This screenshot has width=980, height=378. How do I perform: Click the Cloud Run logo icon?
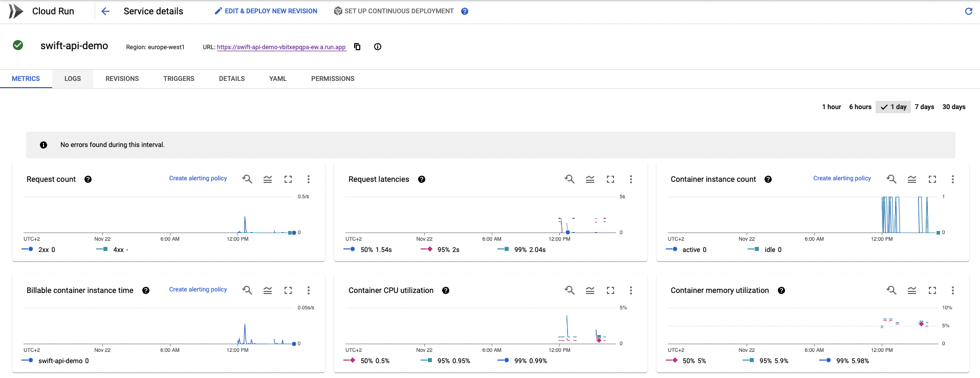pyautogui.click(x=16, y=11)
